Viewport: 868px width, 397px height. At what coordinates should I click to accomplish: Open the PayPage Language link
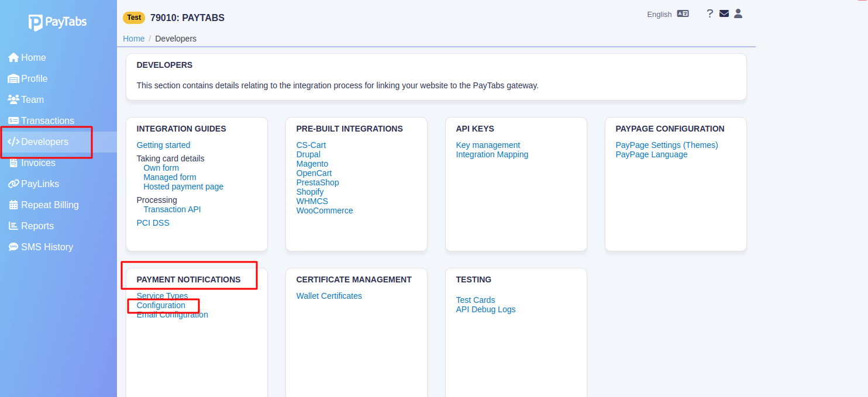(x=652, y=154)
